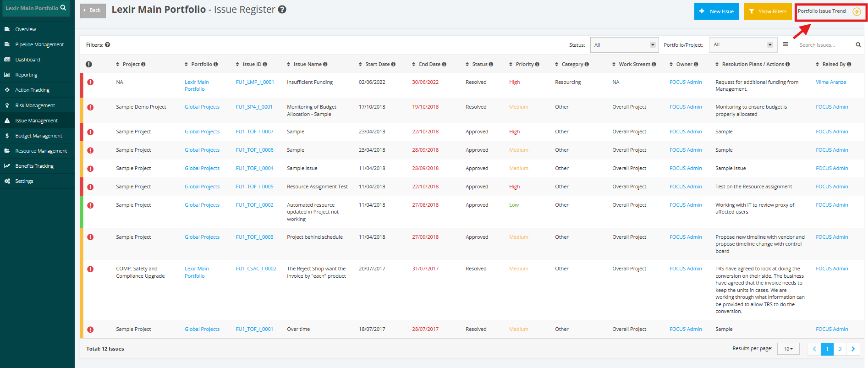Open the results per page dropdown

click(x=788, y=349)
